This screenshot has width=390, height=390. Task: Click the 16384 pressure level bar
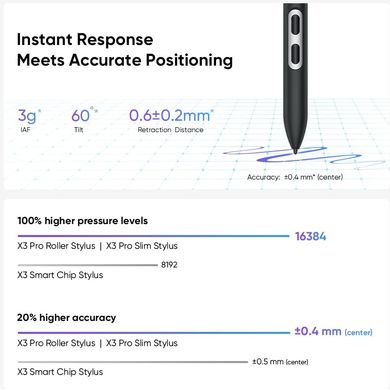[x=153, y=236]
